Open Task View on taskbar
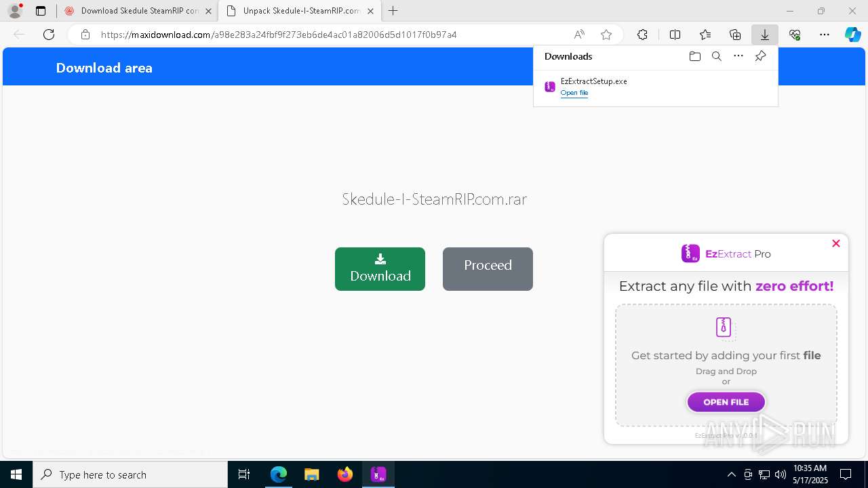Screen dimensions: 868x488 pos(244,474)
